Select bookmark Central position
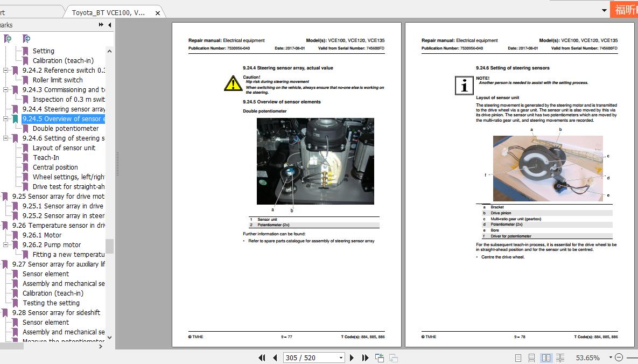The width and height of the screenshot is (638, 364). click(55, 167)
